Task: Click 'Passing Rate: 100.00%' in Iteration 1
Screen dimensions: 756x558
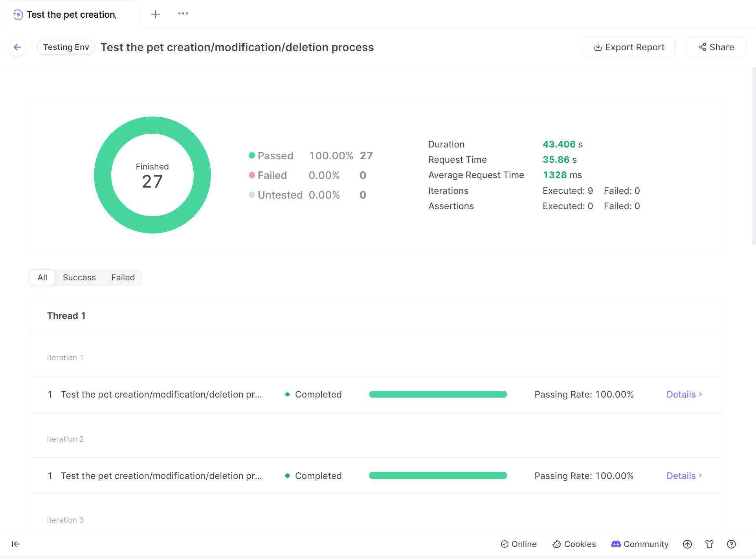Action: coord(584,394)
